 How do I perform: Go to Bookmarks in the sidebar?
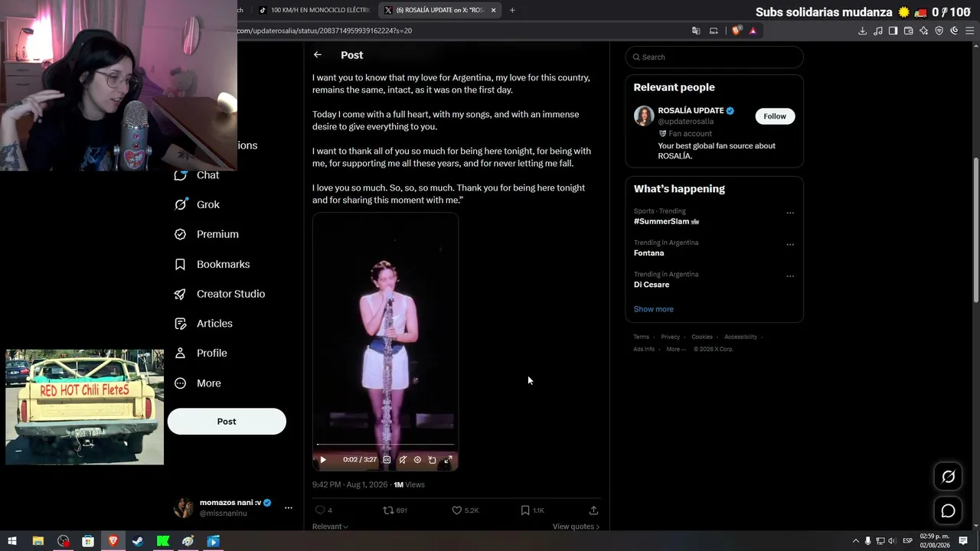tap(212, 264)
